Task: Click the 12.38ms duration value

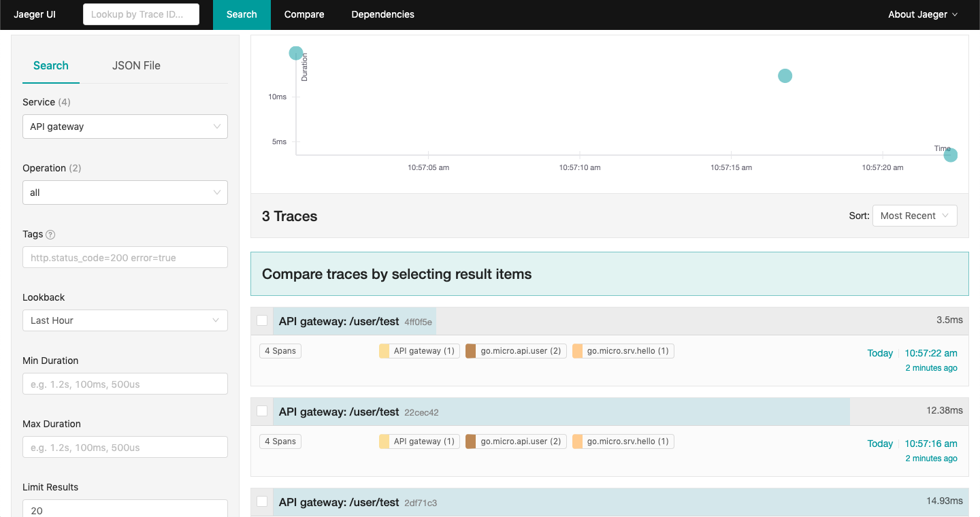Action: 945,410
